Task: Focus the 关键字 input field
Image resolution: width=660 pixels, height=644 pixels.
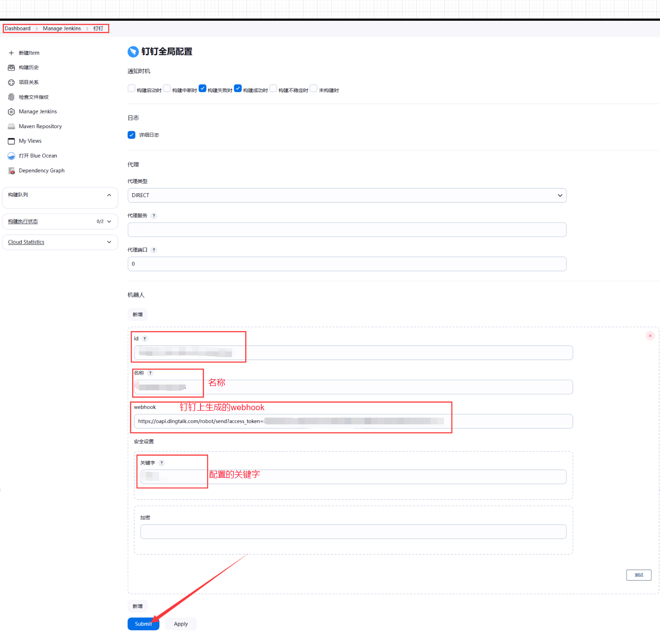Action: click(x=353, y=477)
